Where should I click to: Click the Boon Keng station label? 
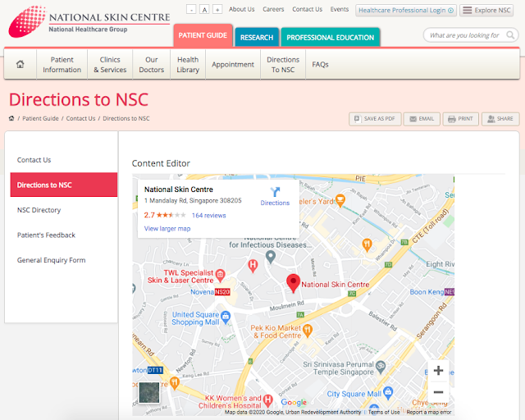432,292
